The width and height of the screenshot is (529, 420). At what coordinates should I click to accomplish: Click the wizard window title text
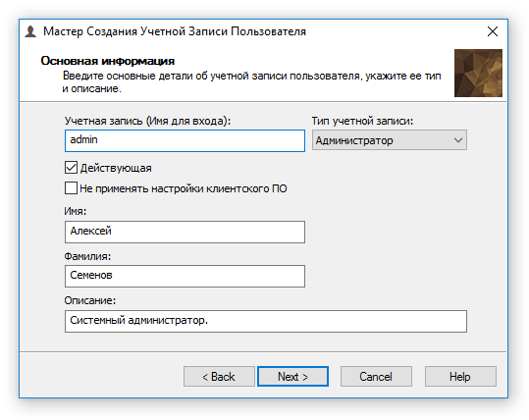(175, 31)
